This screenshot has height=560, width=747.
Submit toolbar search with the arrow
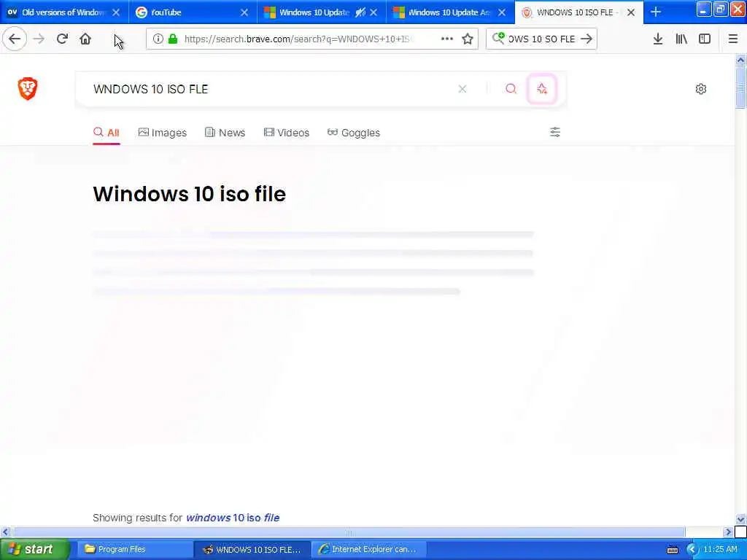point(587,39)
